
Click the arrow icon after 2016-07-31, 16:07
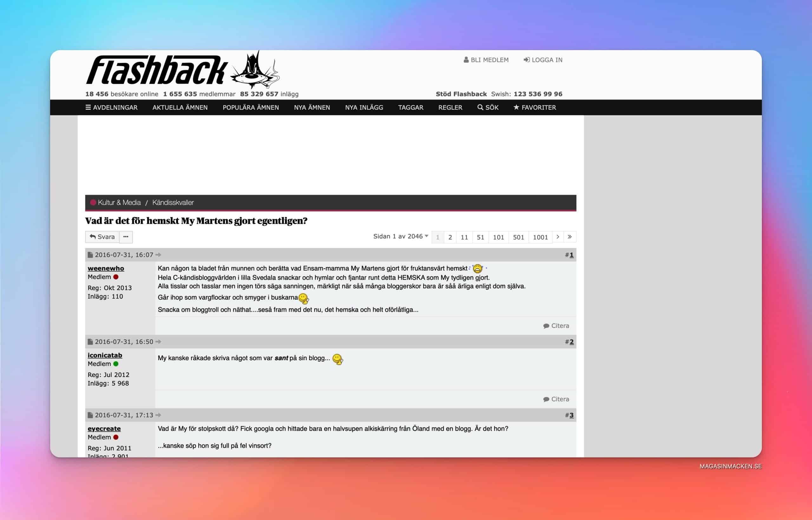coord(158,255)
